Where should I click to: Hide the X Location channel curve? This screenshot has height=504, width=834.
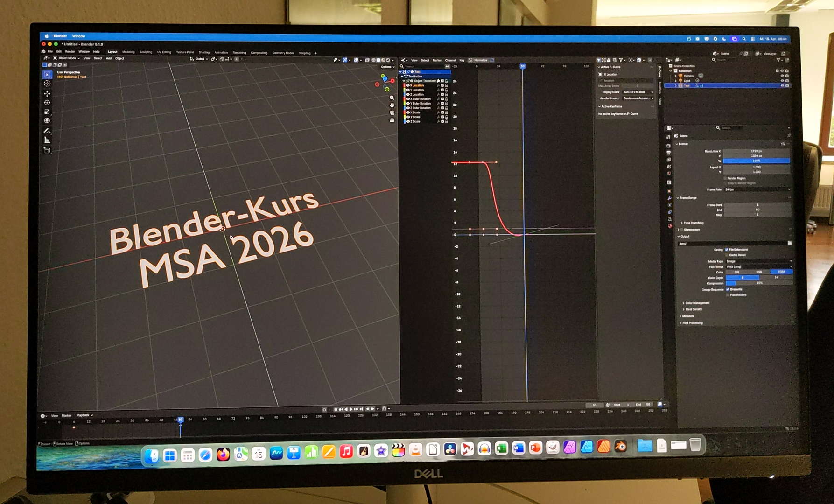408,85
